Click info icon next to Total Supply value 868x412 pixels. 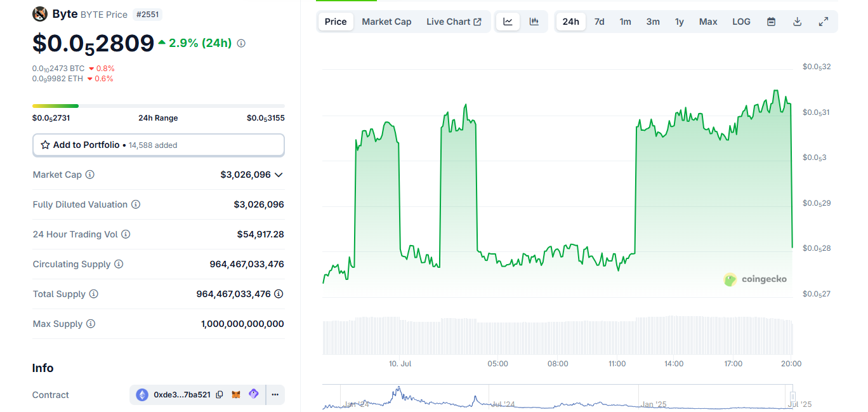click(x=279, y=294)
